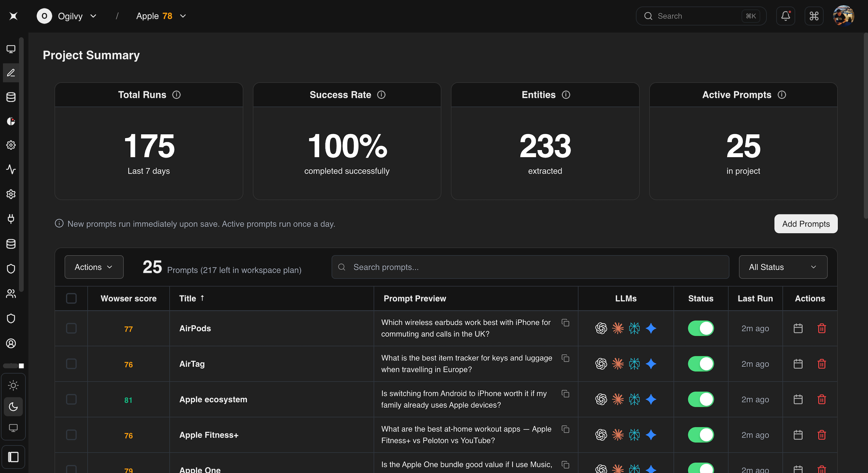Disable the Apple Fitness+ status toggle
868x473 pixels.
[x=701, y=435]
